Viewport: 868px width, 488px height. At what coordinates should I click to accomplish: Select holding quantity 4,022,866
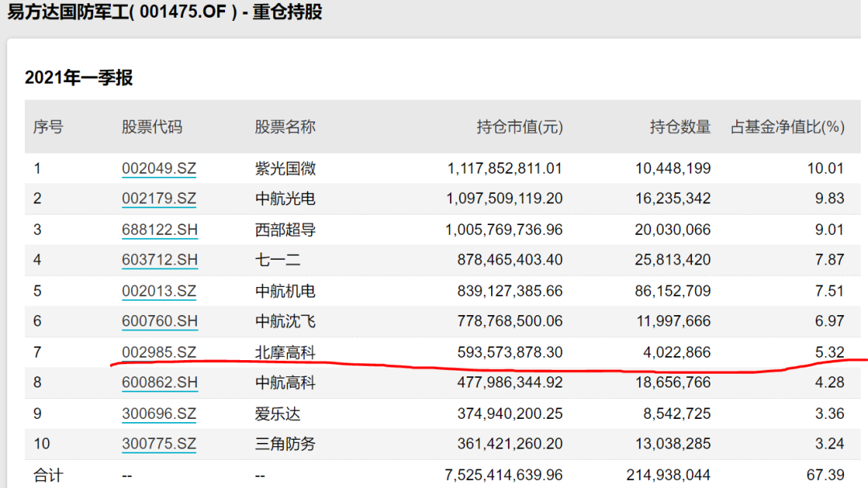(677, 352)
